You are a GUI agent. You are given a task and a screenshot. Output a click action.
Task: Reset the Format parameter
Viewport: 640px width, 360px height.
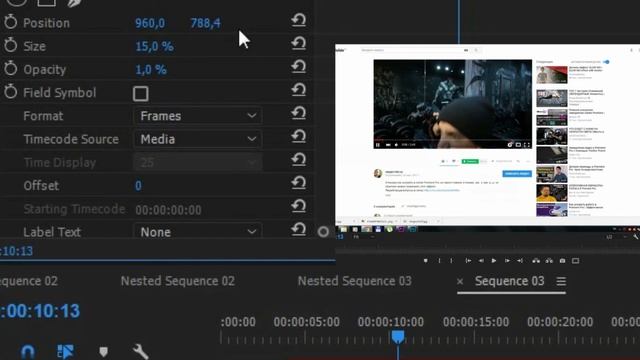pos(299,113)
